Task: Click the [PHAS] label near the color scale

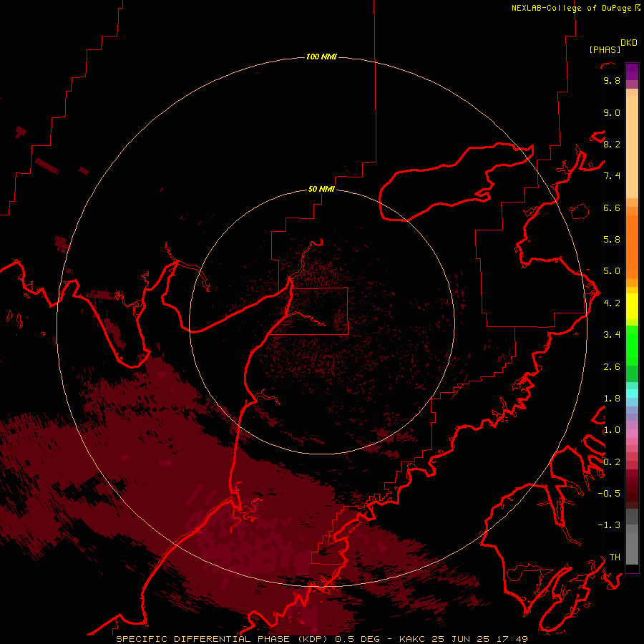Action: coord(605,49)
